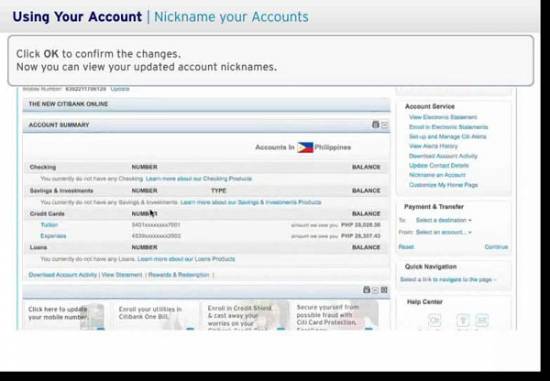Click Citibank One Bill enrollment banner
The height and width of the screenshot is (381, 550).
pyautogui.click(x=155, y=315)
